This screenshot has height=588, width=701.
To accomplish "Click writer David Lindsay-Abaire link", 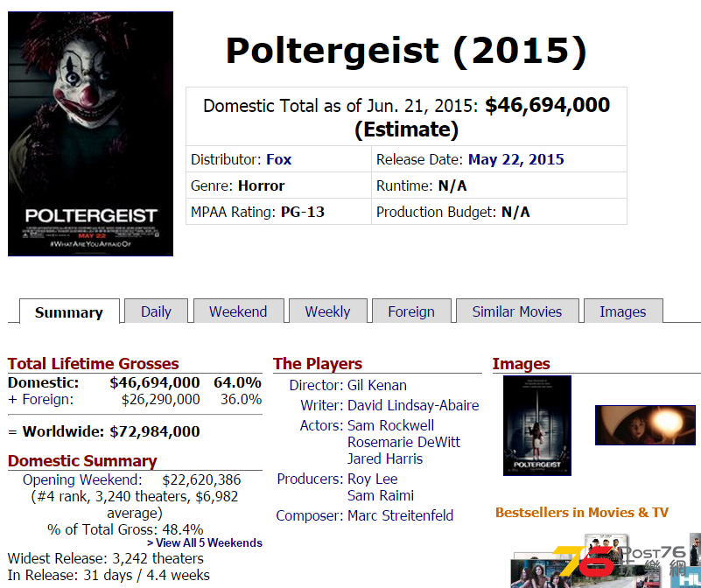I will coord(413,405).
